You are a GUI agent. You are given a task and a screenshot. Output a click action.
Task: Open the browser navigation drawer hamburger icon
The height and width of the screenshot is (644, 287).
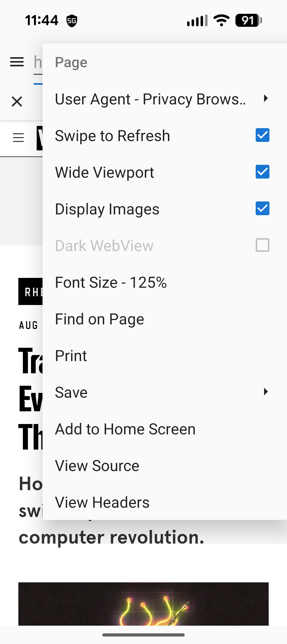17,62
